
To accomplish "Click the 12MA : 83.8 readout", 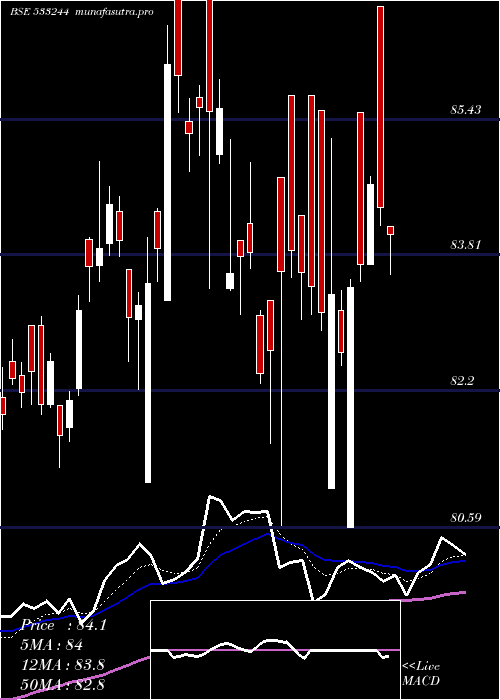I will coord(63,664).
